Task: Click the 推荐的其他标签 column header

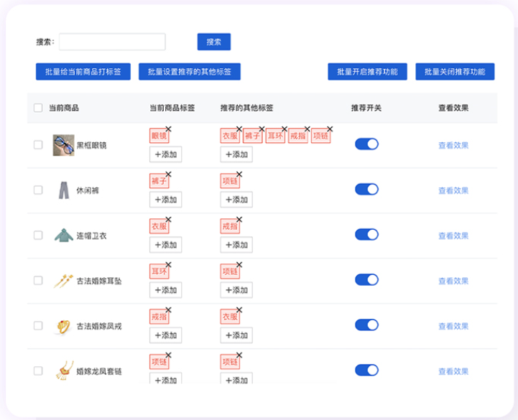Action: (x=246, y=108)
